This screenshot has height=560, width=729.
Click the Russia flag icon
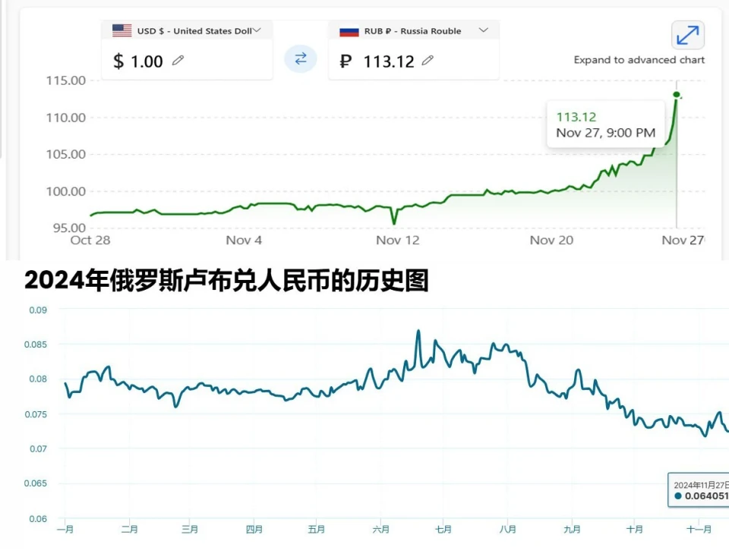tap(349, 30)
